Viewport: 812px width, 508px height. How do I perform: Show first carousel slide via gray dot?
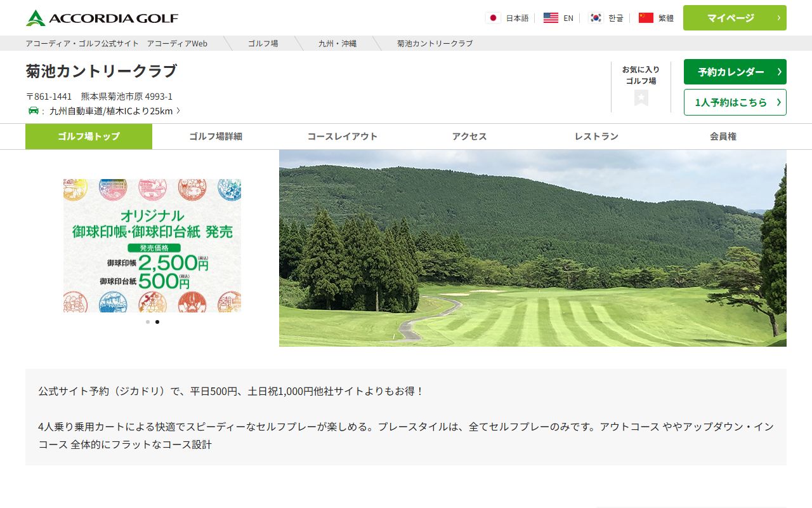[x=148, y=322]
